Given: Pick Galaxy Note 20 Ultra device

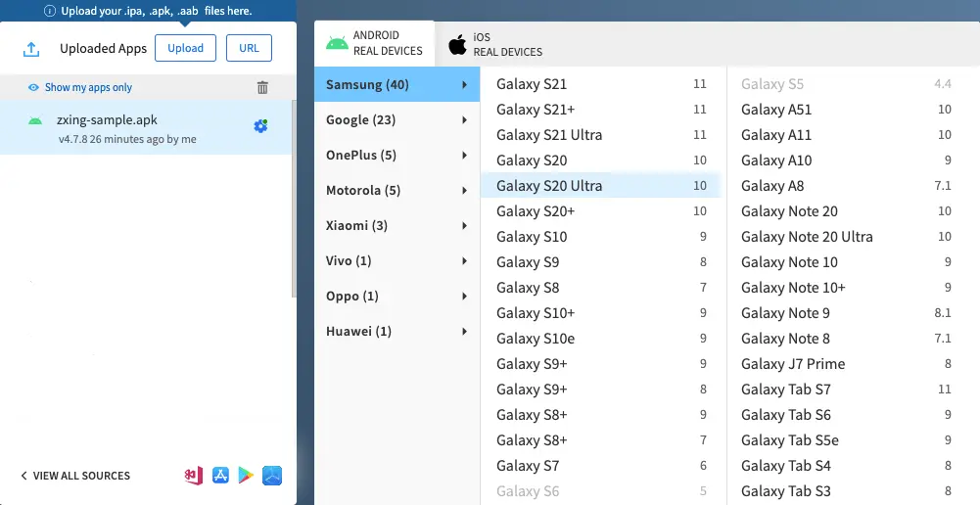Looking at the screenshot, I should [x=807, y=237].
